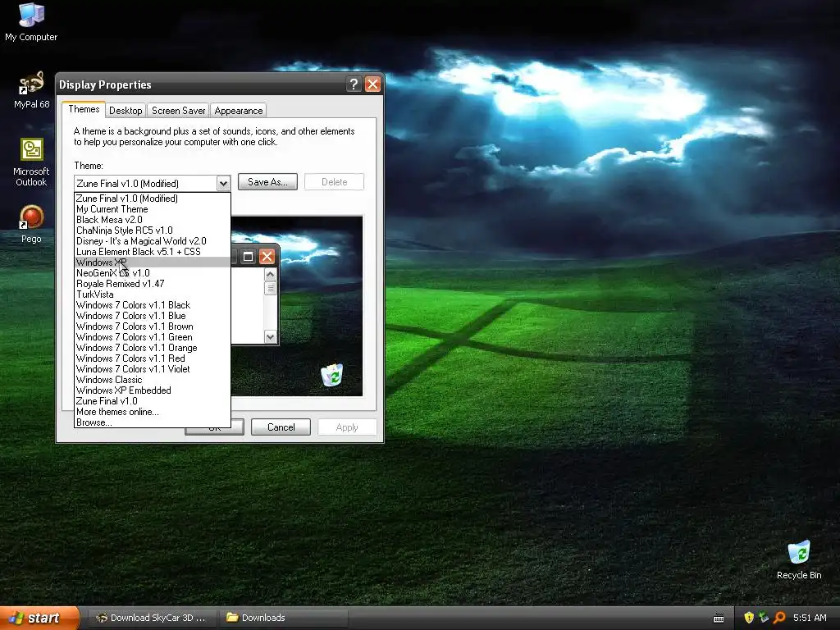This screenshot has width=840, height=630.
Task: Choose Windows Classic theme
Action: [153, 380]
